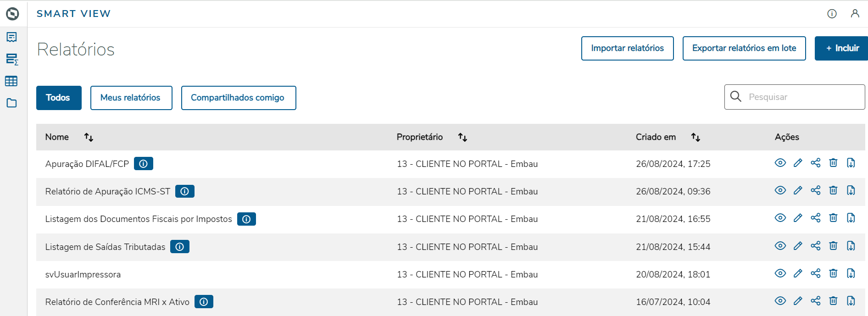868x316 pixels.
Task: Preview svUsuarImpressora using the eye icon
Action: (780, 273)
